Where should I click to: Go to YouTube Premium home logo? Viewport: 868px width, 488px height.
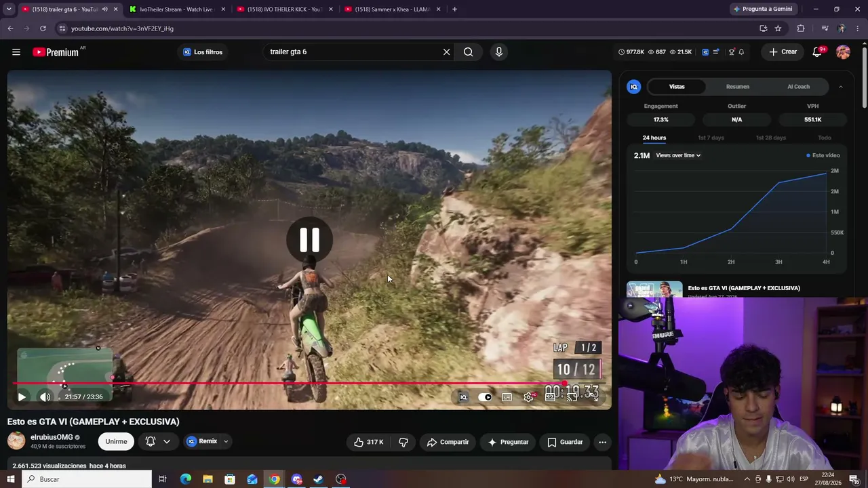point(56,52)
